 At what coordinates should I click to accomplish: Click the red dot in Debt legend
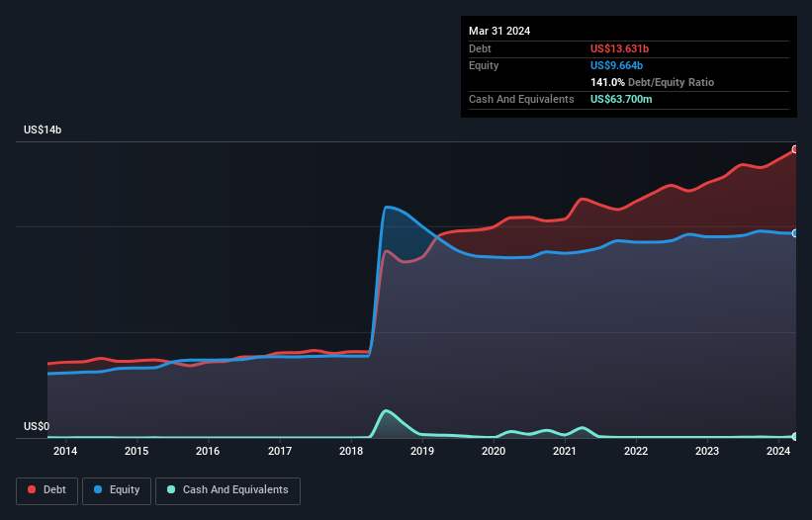(32, 489)
